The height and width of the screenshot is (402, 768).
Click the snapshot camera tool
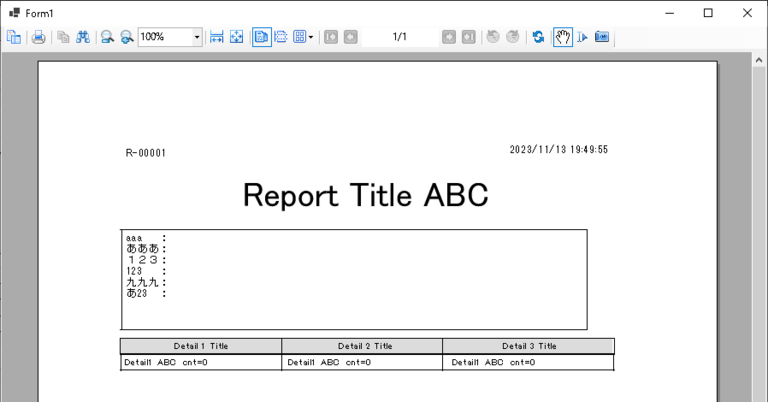602,37
